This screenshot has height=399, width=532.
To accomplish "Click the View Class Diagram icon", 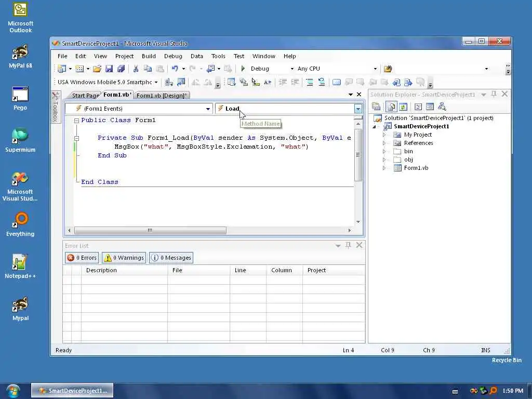I will pyautogui.click(x=442, y=107).
